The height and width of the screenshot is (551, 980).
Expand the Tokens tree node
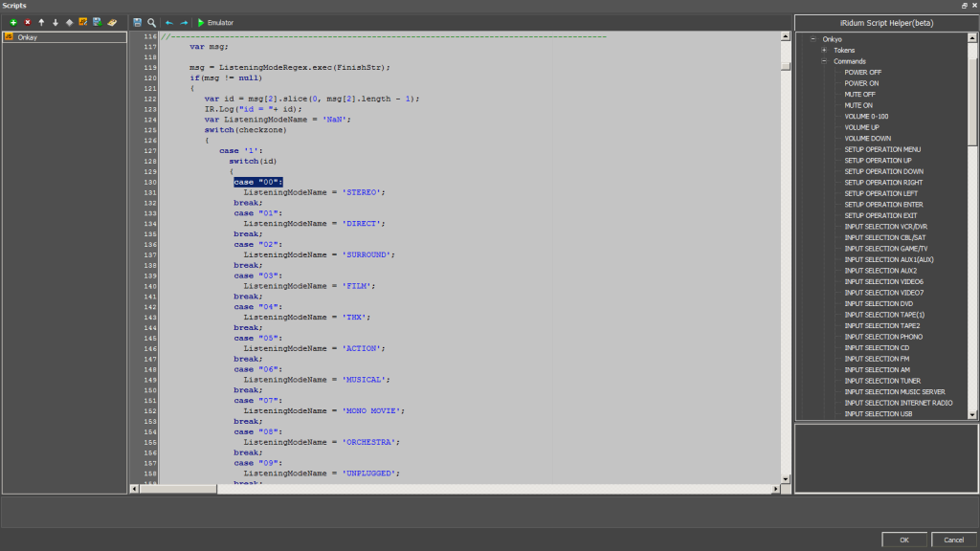824,50
